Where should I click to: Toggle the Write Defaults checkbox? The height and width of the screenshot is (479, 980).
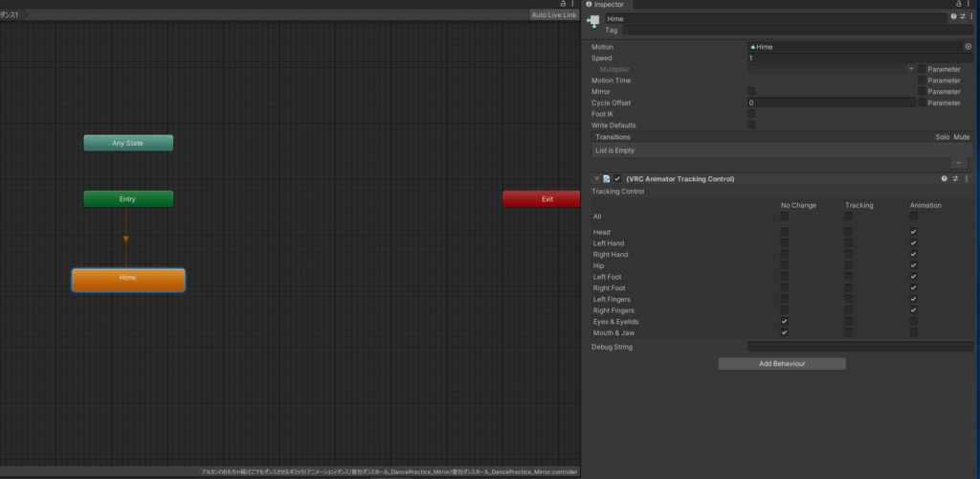click(751, 125)
